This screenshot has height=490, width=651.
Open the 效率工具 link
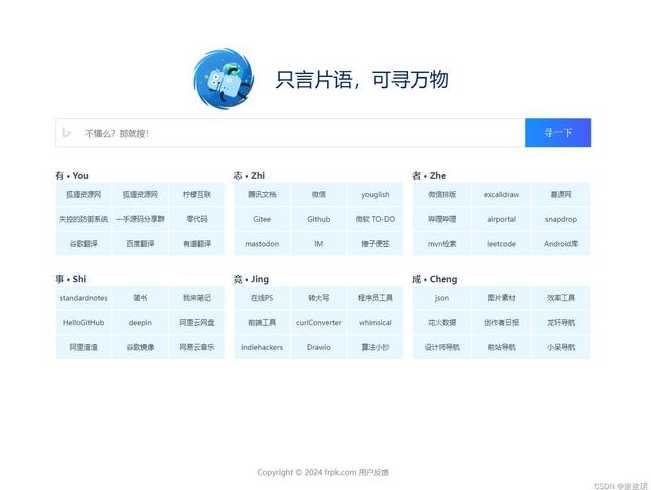[x=560, y=298]
